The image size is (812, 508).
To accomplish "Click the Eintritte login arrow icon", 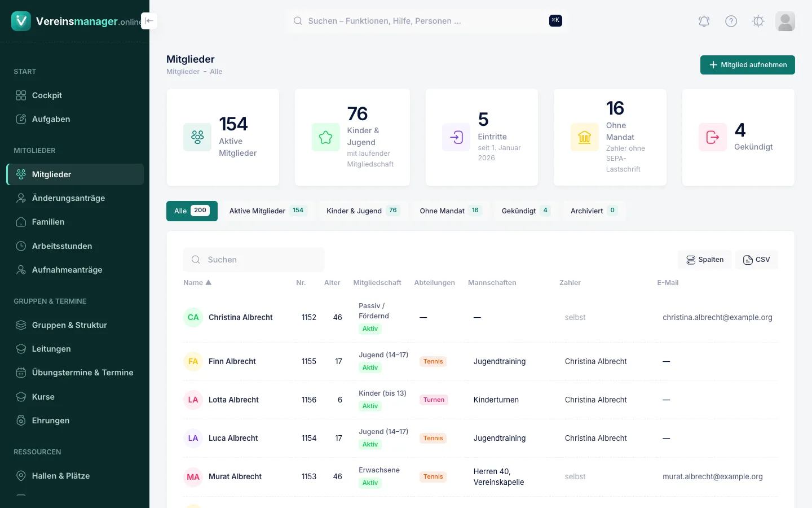I will tap(456, 137).
